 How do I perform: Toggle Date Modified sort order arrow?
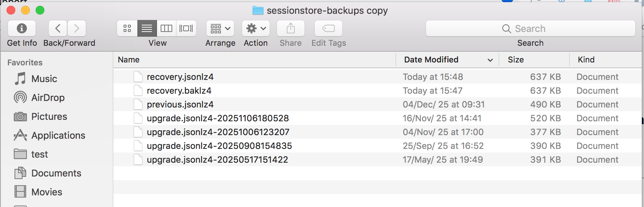(490, 60)
